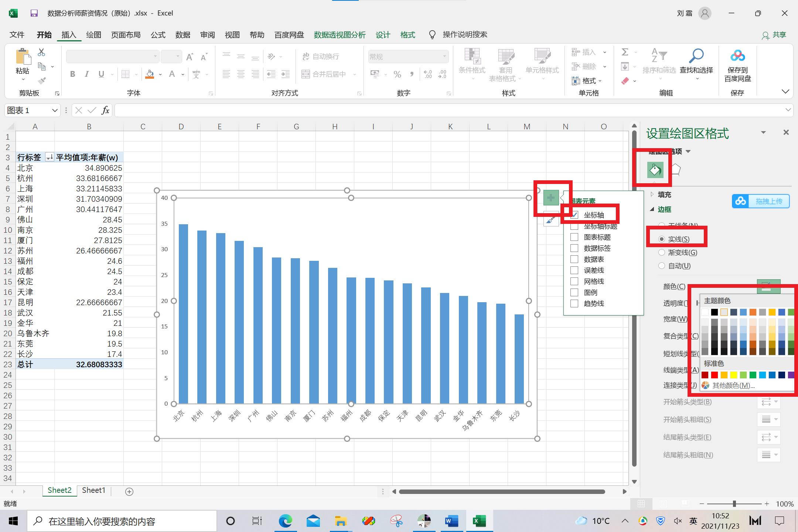
Task: Choose 其他颜色(M)... option
Action: coord(733,386)
